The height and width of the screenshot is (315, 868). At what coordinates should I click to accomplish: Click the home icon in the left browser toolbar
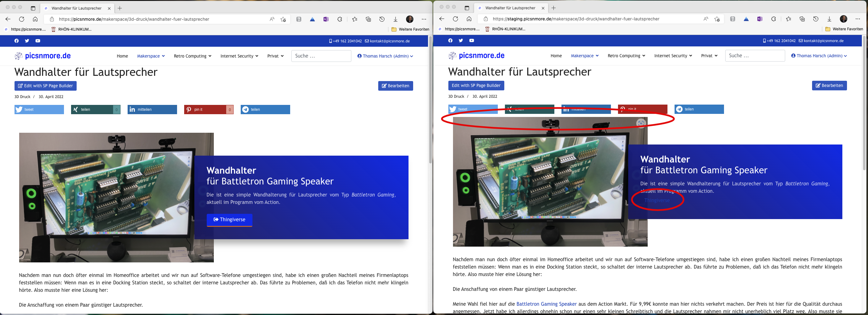click(x=35, y=19)
